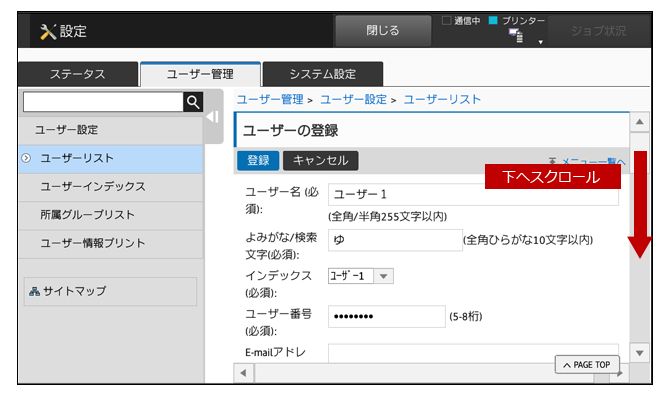Toggle the プリンター indicator box
This screenshot has height=396, width=670.
point(493,21)
